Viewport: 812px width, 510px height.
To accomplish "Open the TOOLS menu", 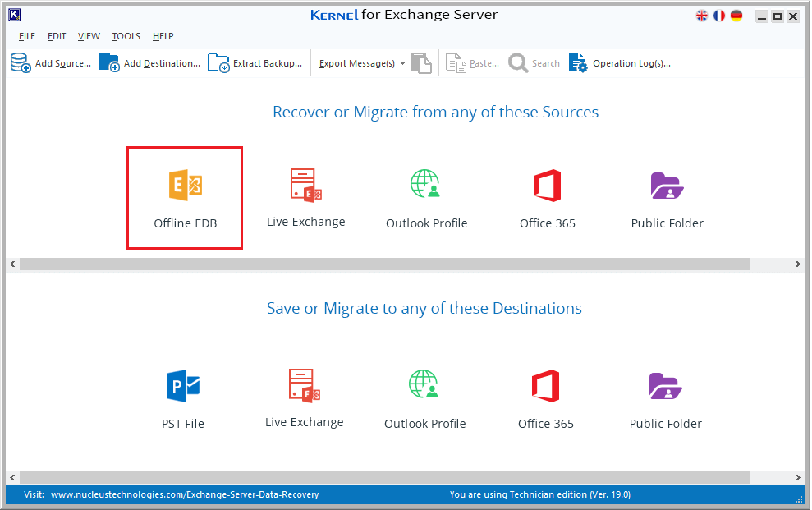I will pyautogui.click(x=126, y=36).
